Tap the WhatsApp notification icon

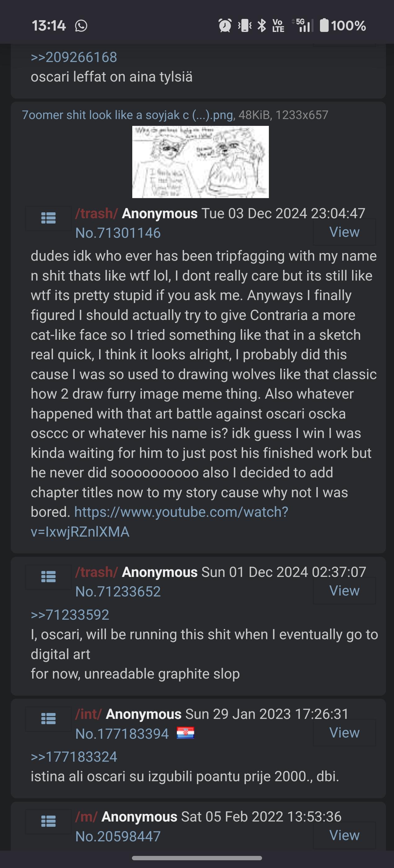click(81, 26)
